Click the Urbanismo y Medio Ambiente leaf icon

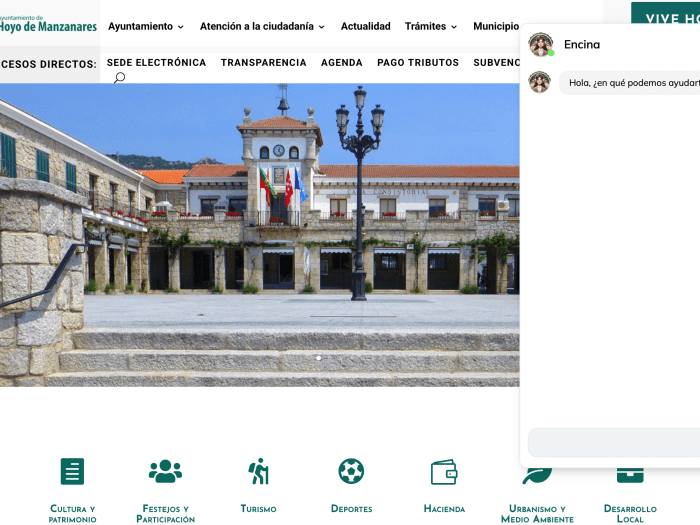537,476
